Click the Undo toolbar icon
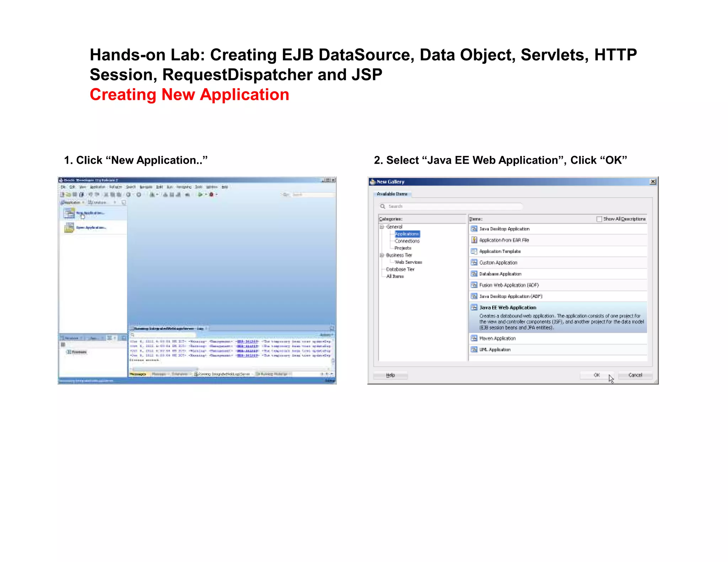The image size is (728, 562). [x=90, y=194]
